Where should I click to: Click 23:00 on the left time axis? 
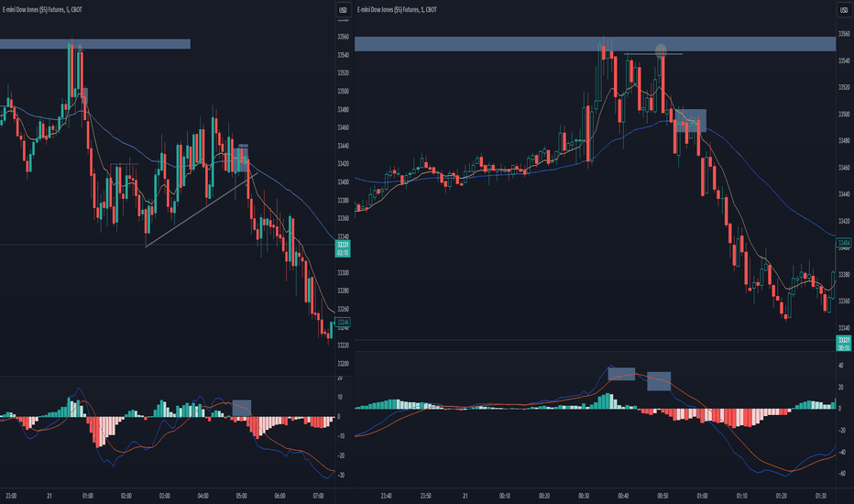pos(11,496)
